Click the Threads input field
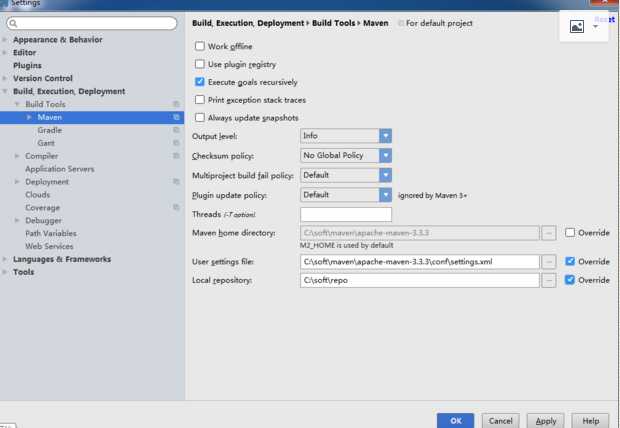 [346, 214]
